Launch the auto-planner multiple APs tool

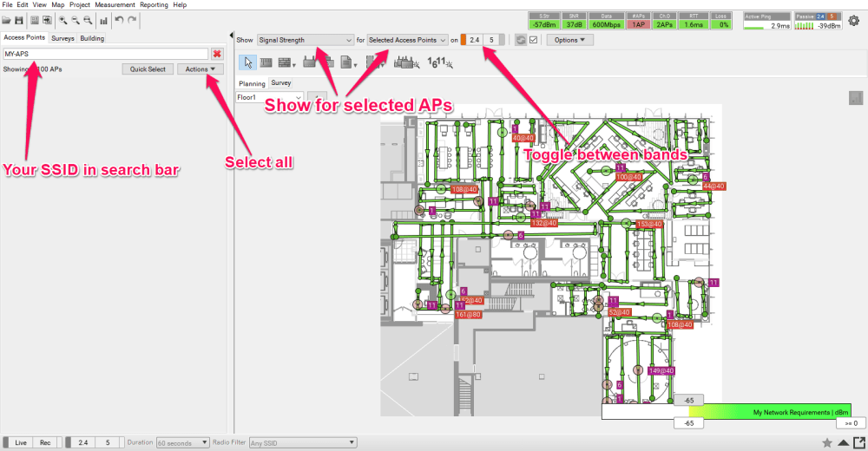click(x=406, y=63)
